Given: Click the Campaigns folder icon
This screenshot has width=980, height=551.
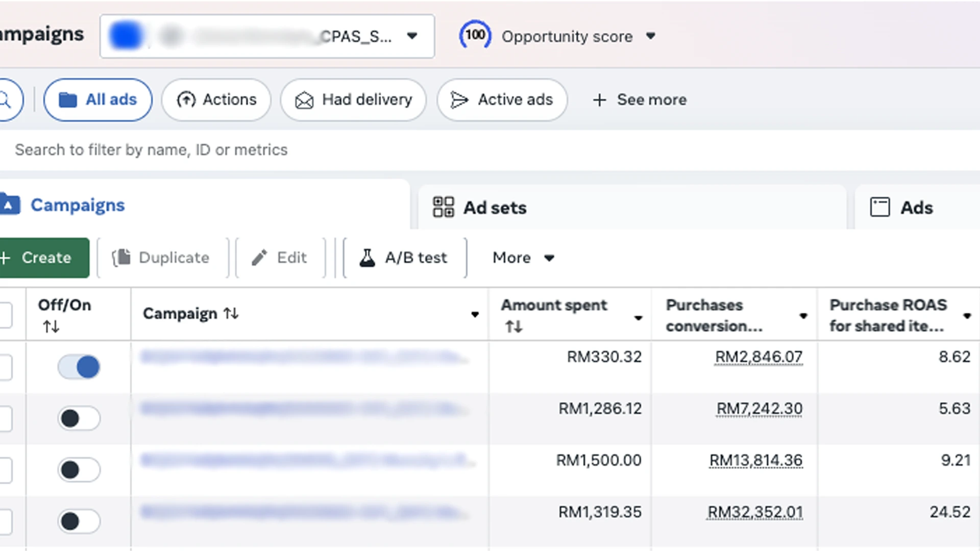Looking at the screenshot, I should [10, 204].
